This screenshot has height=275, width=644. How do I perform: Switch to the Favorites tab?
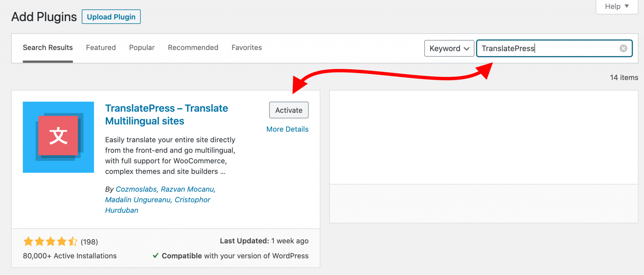click(247, 47)
